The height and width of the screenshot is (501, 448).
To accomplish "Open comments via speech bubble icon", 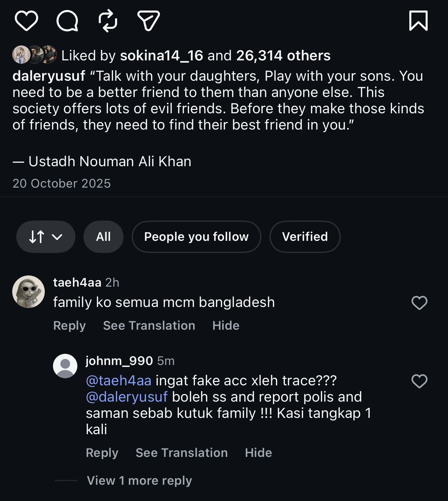I will tap(67, 21).
